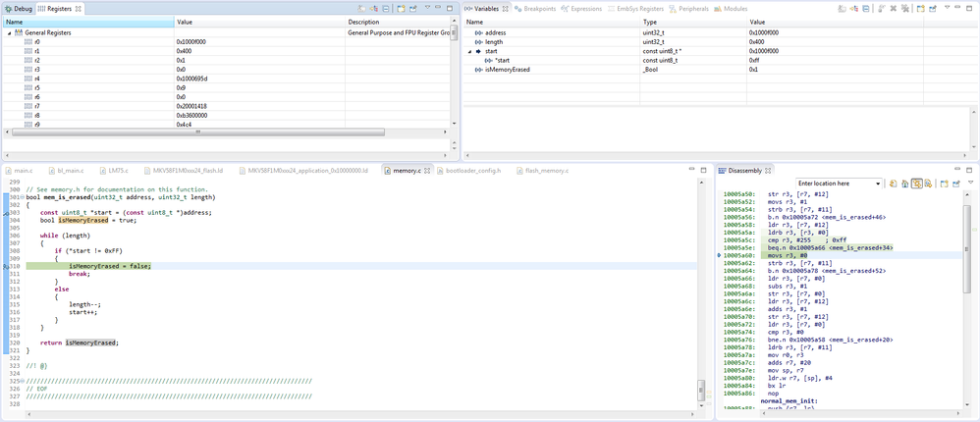Open new Registers view icon

[402, 9]
